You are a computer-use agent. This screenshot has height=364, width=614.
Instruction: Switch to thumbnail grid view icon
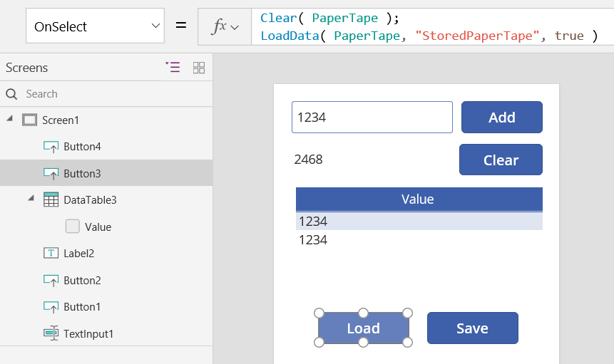coord(199,68)
